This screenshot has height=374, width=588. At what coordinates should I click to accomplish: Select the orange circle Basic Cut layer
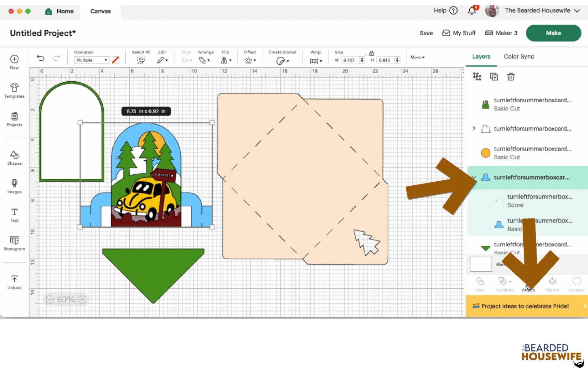tap(527, 153)
